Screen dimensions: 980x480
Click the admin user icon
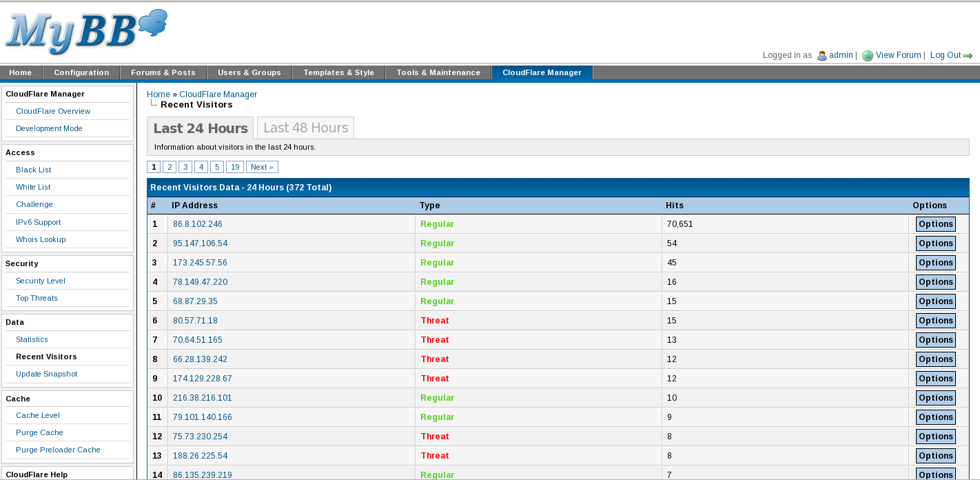[821, 56]
